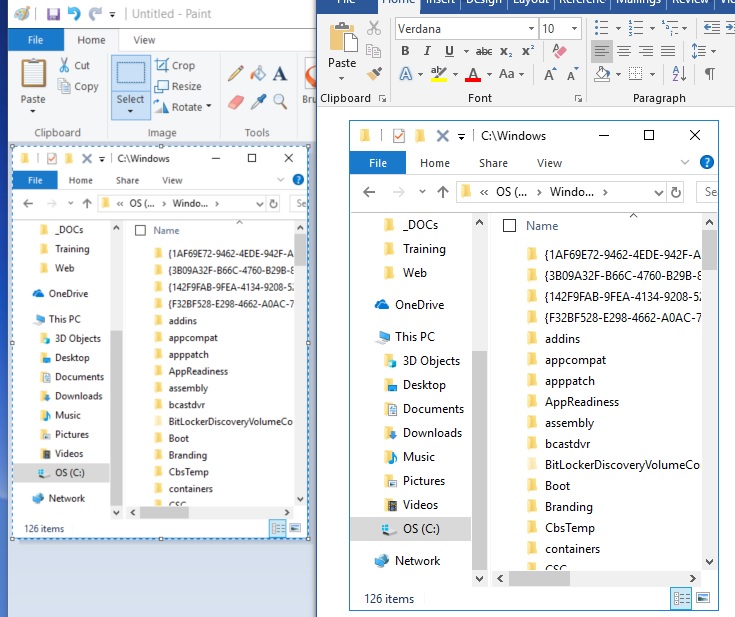
Task: Open the Verdana font name dropdown
Action: pos(531,29)
